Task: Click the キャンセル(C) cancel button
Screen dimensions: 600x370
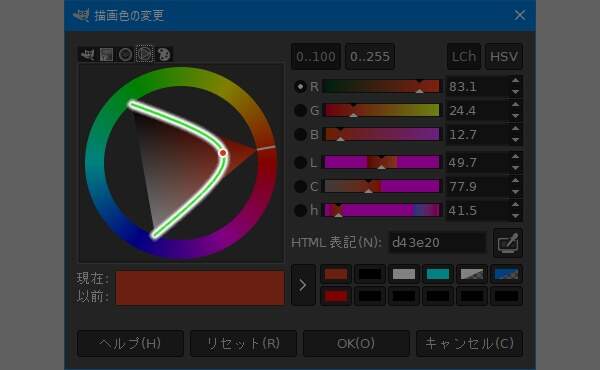Action: (470, 344)
